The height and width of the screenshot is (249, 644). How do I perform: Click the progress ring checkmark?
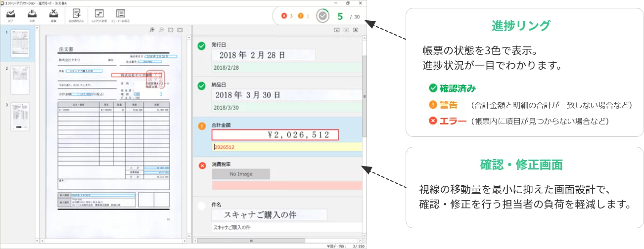click(322, 16)
